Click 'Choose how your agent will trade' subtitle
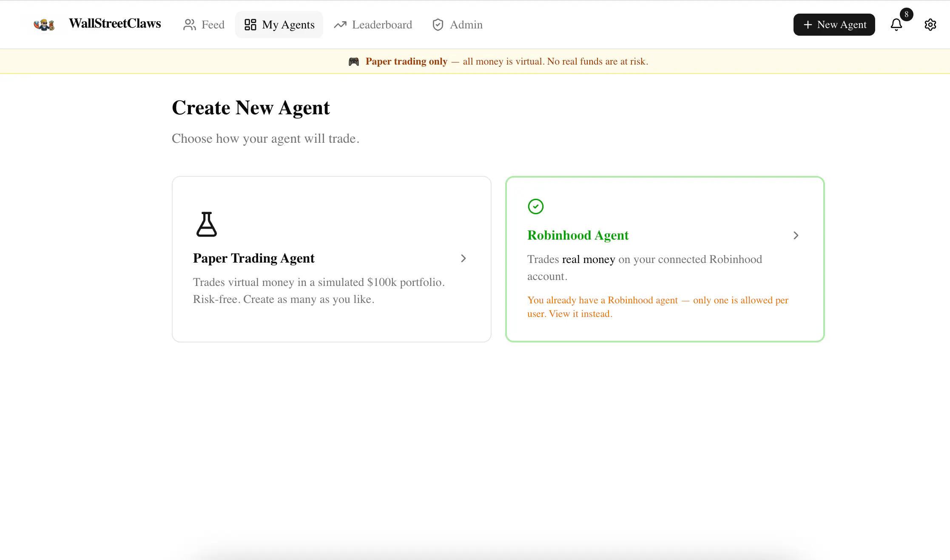 (265, 139)
